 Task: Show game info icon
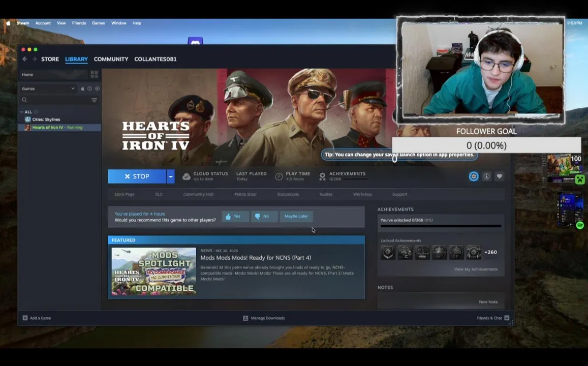point(486,176)
